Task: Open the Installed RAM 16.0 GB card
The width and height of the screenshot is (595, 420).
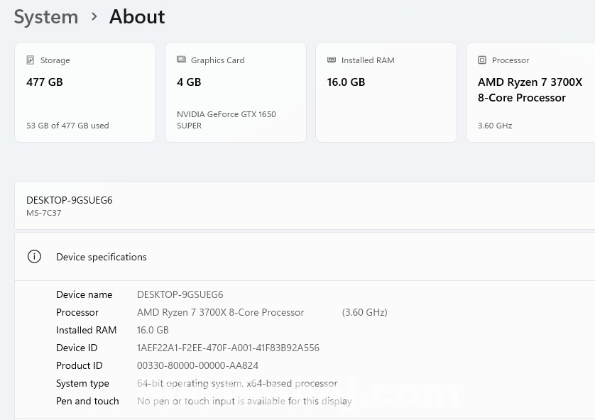Action: 386,93
